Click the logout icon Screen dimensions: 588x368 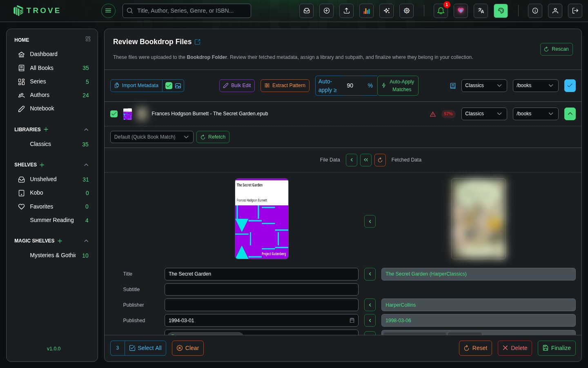(575, 11)
